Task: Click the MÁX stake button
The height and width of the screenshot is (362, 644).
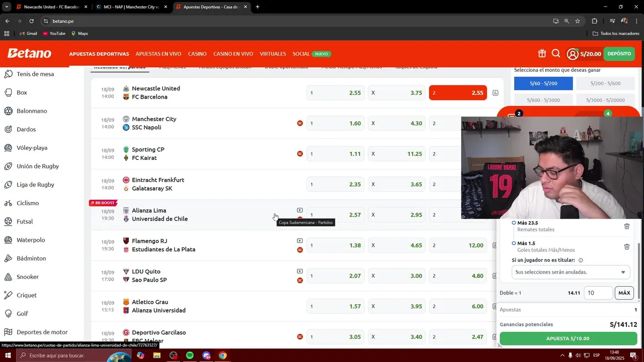Action: [624, 293]
